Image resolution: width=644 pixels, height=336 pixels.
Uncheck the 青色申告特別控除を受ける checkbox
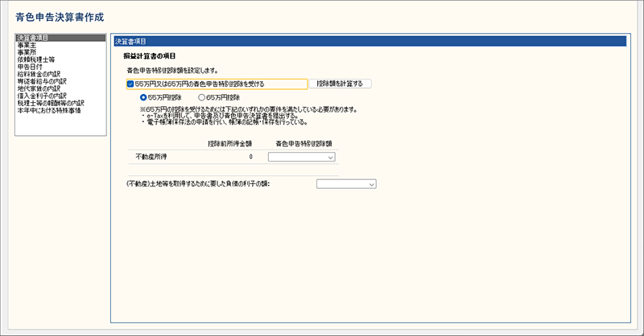[x=130, y=84]
